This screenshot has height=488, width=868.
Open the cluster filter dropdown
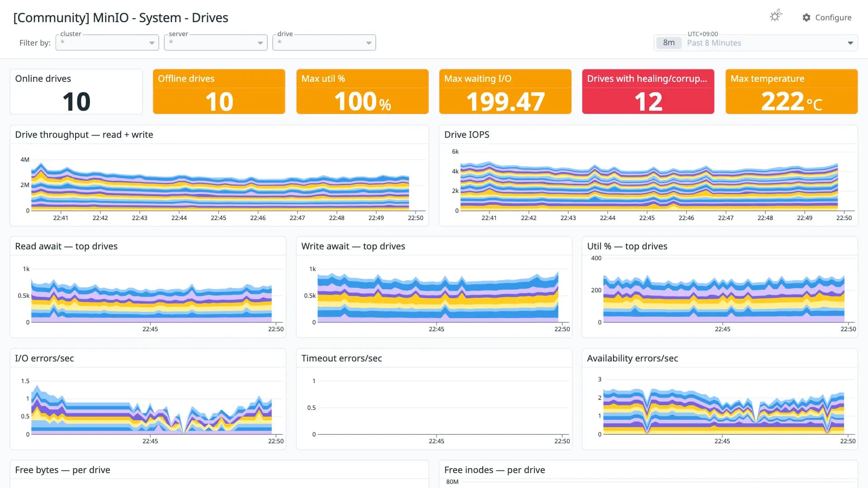107,42
